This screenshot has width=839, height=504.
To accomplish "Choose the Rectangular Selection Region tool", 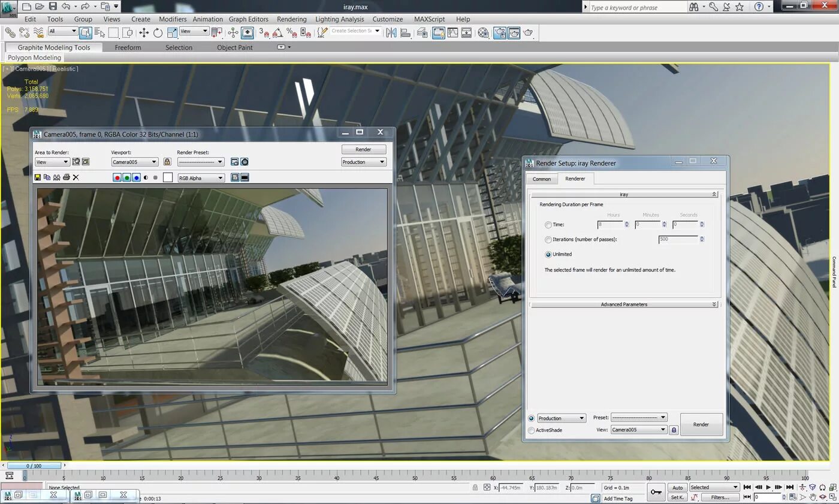I will [113, 32].
